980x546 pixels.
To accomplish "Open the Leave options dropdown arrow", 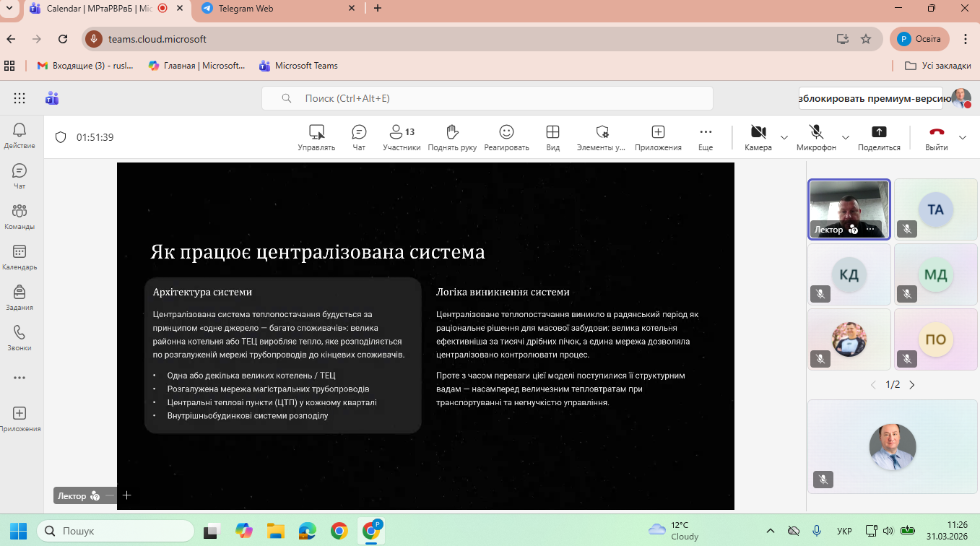I will tap(962, 137).
